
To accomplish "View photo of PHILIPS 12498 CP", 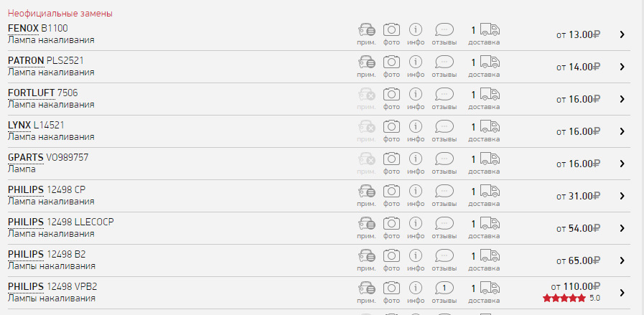I will pyautogui.click(x=391, y=192).
